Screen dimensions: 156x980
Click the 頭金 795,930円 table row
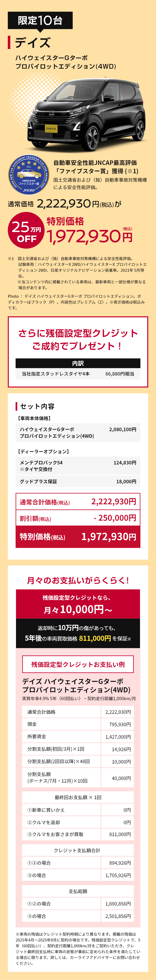78,724
